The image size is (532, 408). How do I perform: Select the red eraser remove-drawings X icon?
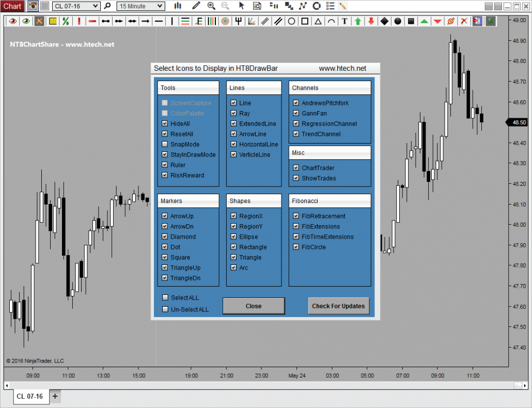click(x=464, y=21)
